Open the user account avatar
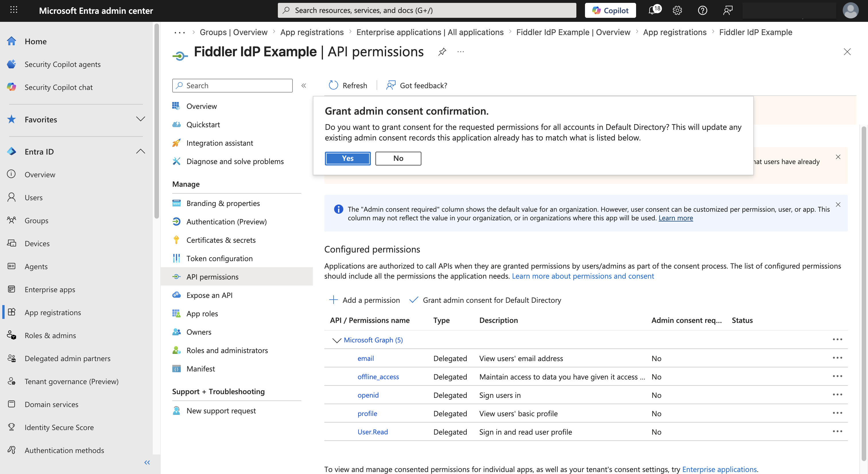 (851, 10)
